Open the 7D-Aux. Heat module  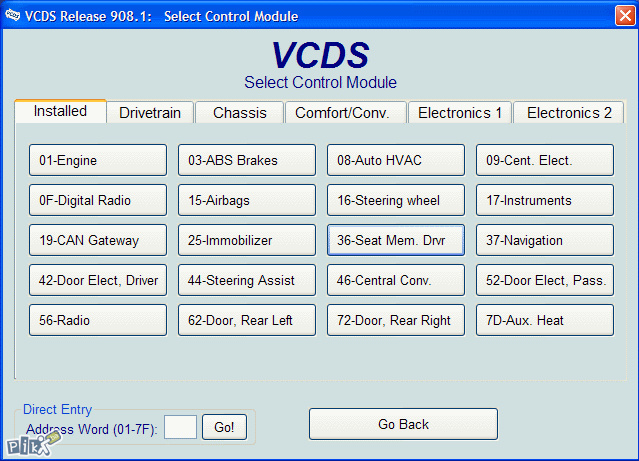click(545, 320)
